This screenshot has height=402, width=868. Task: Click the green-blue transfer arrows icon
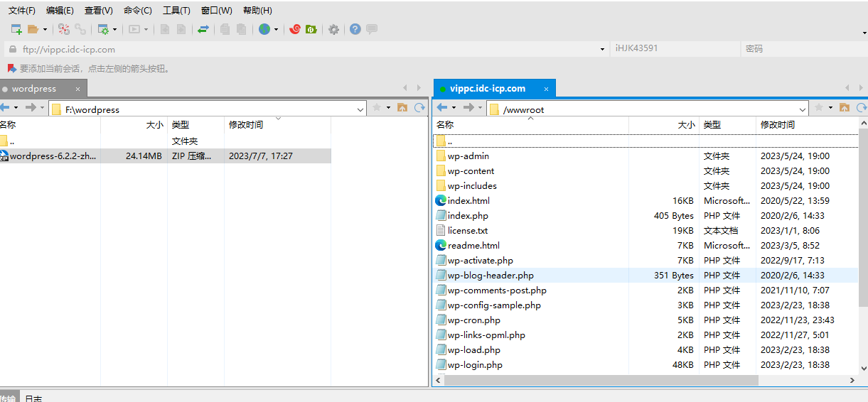point(203,29)
